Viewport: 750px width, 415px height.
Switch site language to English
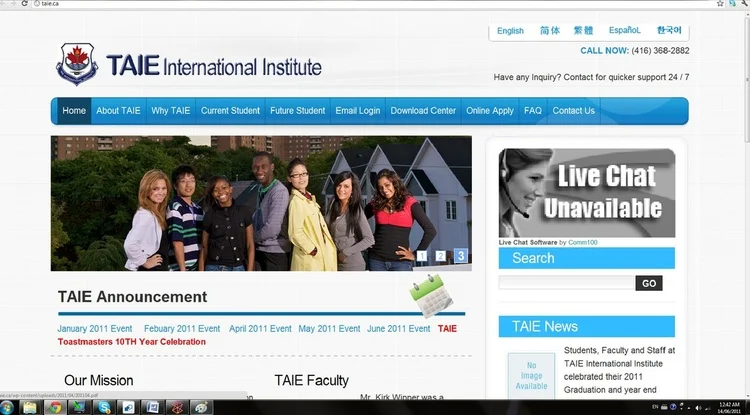pyautogui.click(x=510, y=31)
